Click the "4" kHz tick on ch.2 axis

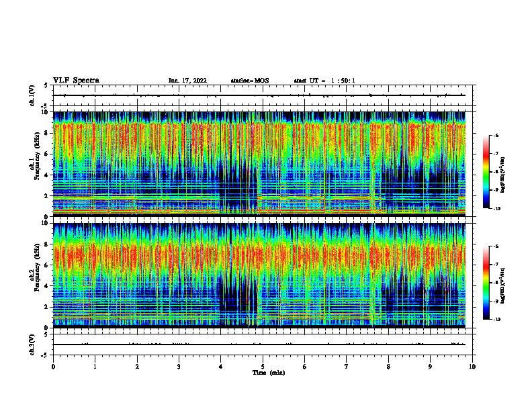[x=48, y=287]
